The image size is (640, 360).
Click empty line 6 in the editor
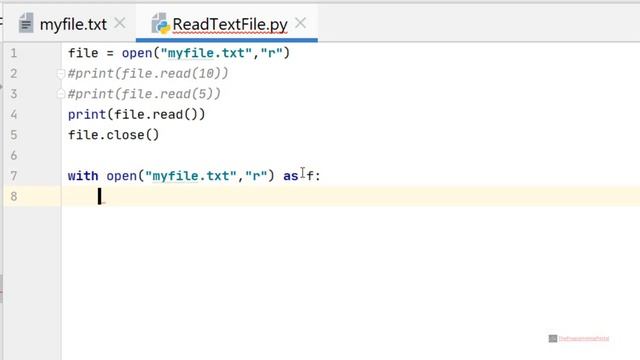351,156
